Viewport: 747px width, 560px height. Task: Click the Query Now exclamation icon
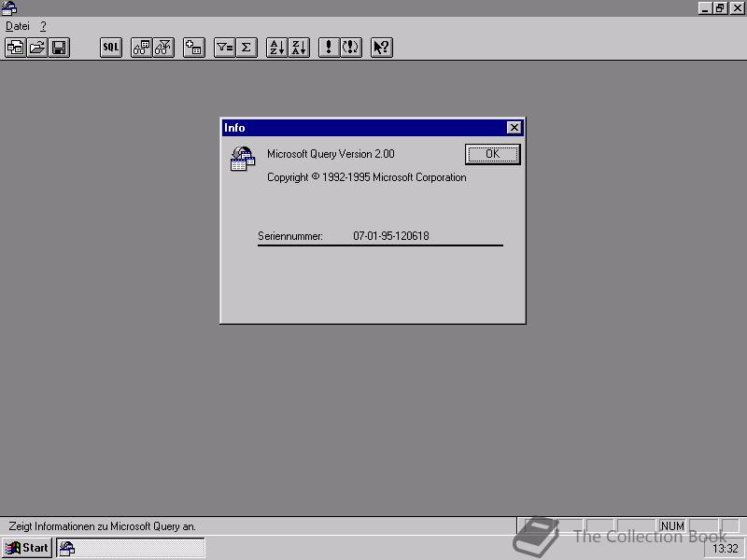click(330, 48)
